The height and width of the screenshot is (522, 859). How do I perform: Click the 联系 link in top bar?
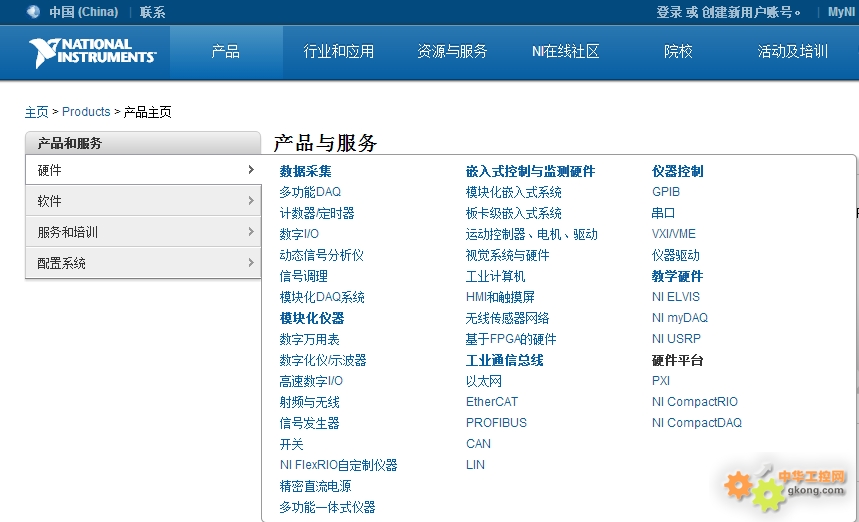click(x=152, y=12)
